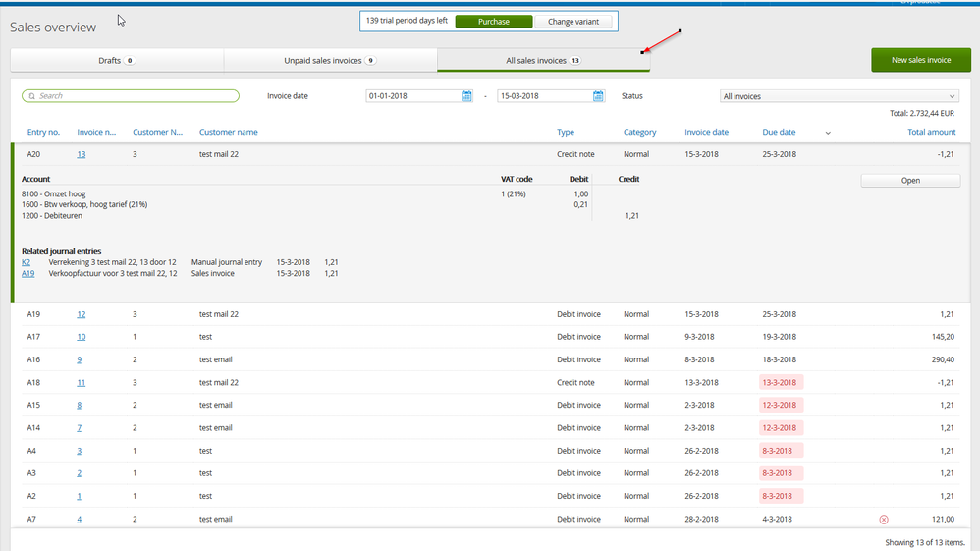Viewport: 980px width, 551px height.
Task: Open invoice number 13 link
Action: click(82, 154)
